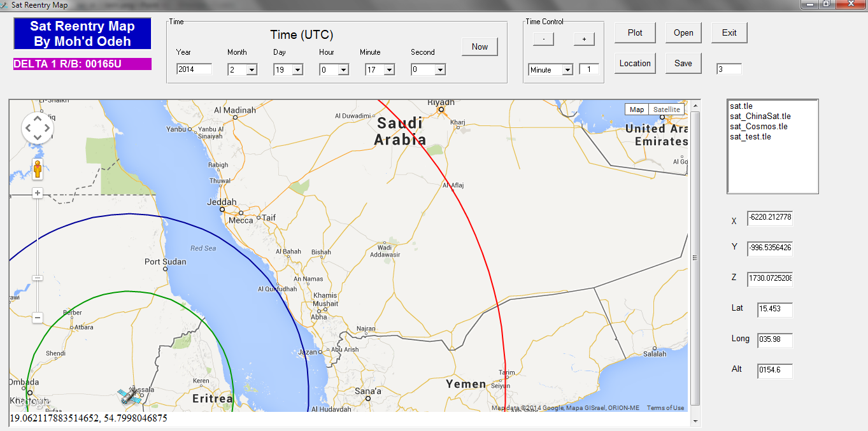Click the Al Madinah label on the map
The image size is (868, 431).
(235, 110)
